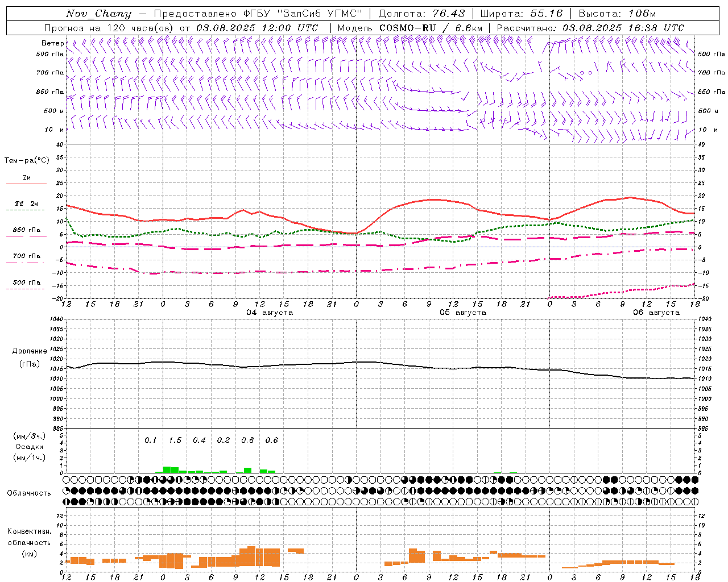Viewport: 728px width, 582px height.
Task: Click the '06 августа' date label
Action: tap(656, 313)
